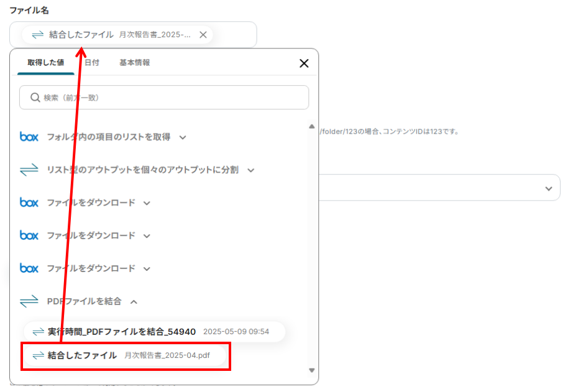The height and width of the screenshot is (392, 568).
Task: Expand chevron next to リスト型のアウトプットを個々のアウトプットに分割
Action: coord(250,170)
